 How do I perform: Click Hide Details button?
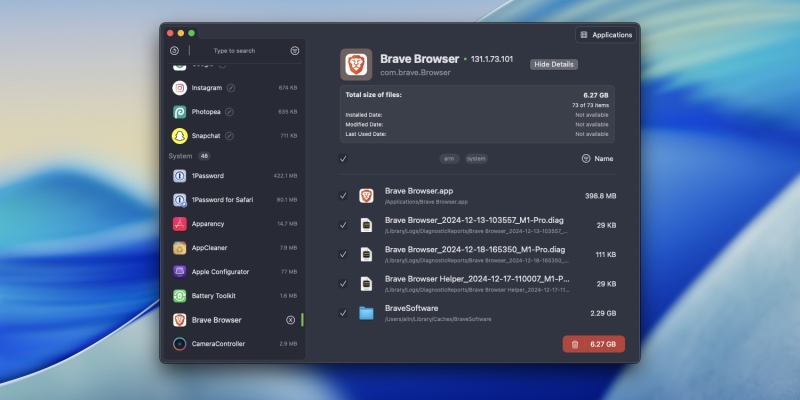click(554, 64)
